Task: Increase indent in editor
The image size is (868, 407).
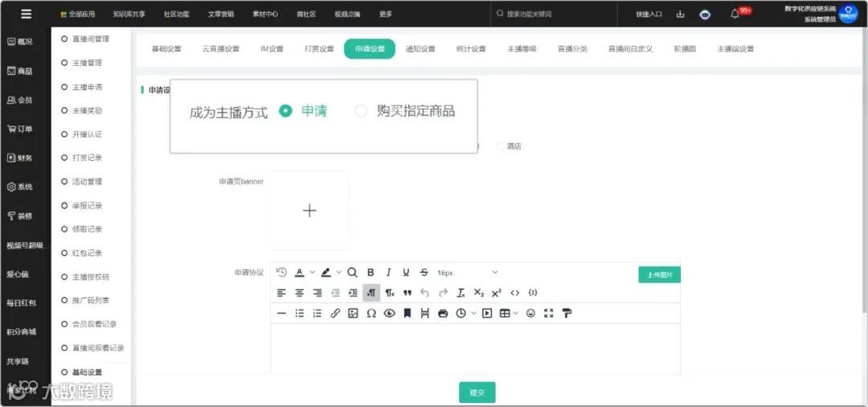Action: (x=353, y=293)
